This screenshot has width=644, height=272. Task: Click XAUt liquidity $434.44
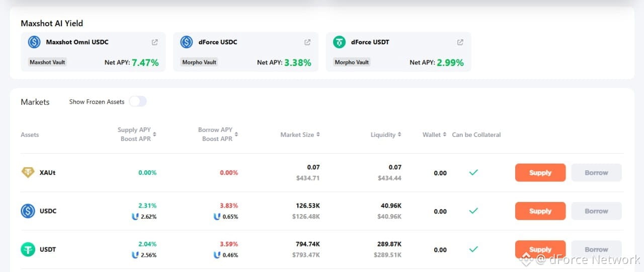(389, 178)
